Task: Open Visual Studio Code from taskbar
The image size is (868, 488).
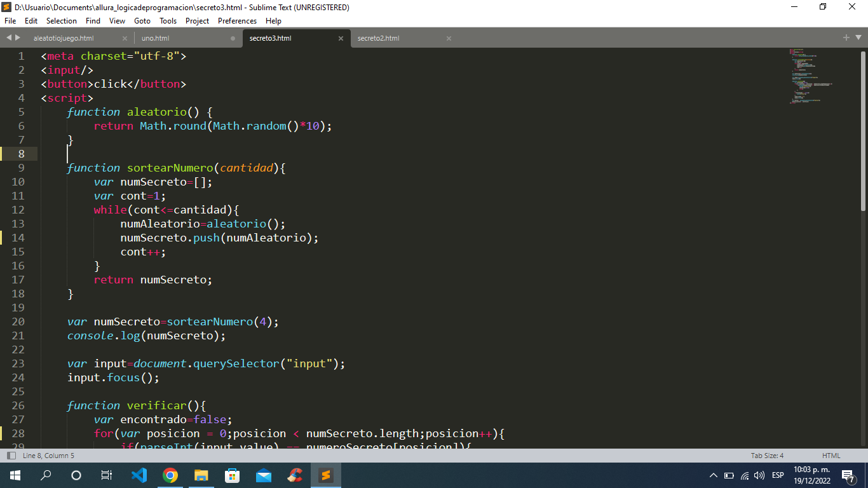Action: click(x=139, y=475)
